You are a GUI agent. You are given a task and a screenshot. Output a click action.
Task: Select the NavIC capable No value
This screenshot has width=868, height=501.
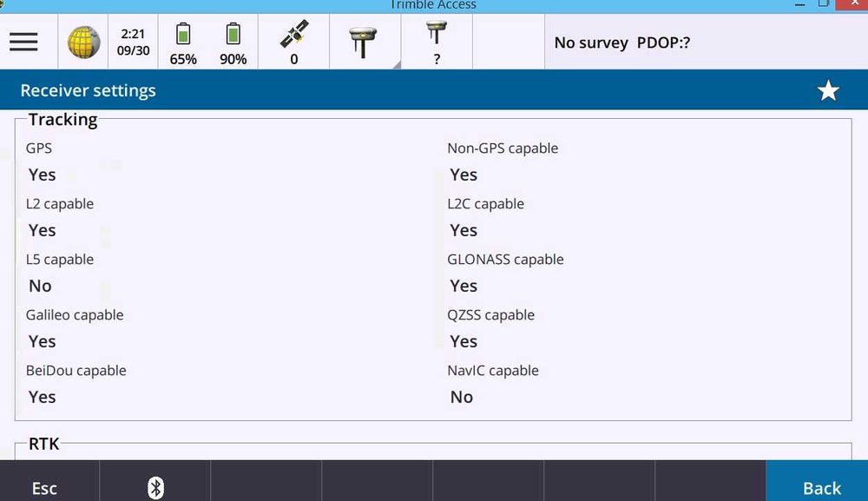462,397
